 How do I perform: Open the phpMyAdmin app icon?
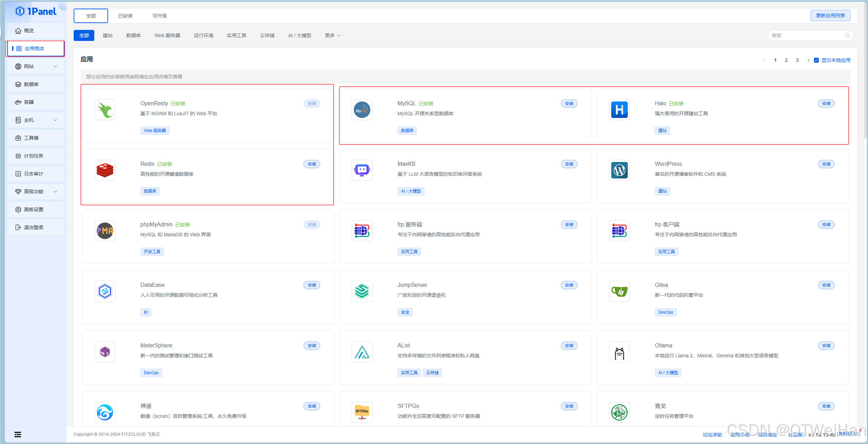click(105, 231)
